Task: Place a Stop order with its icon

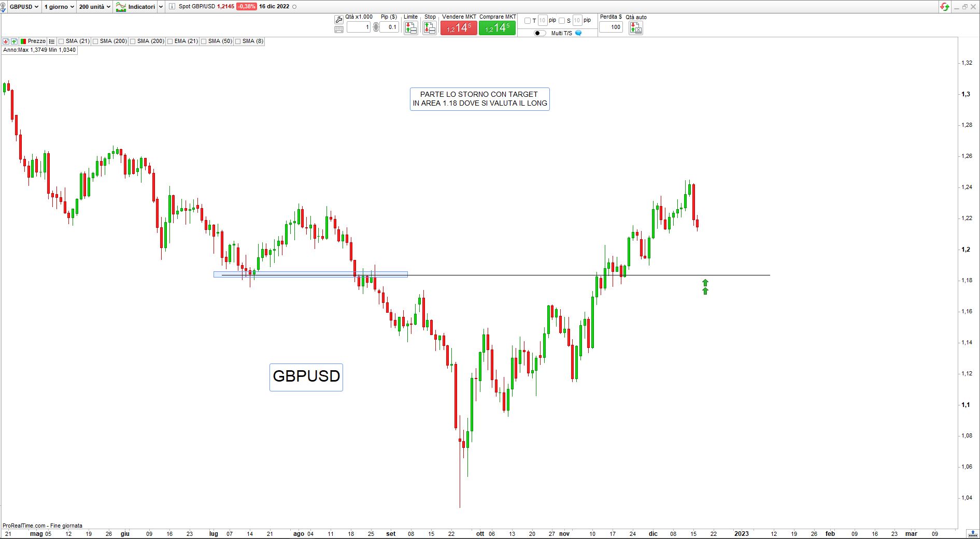Action: click(x=430, y=28)
